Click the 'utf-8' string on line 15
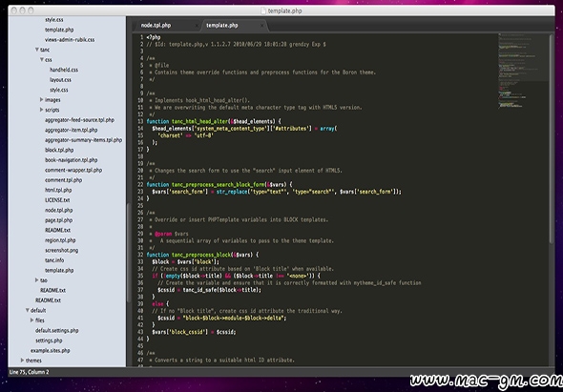563x392 pixels. 203,135
